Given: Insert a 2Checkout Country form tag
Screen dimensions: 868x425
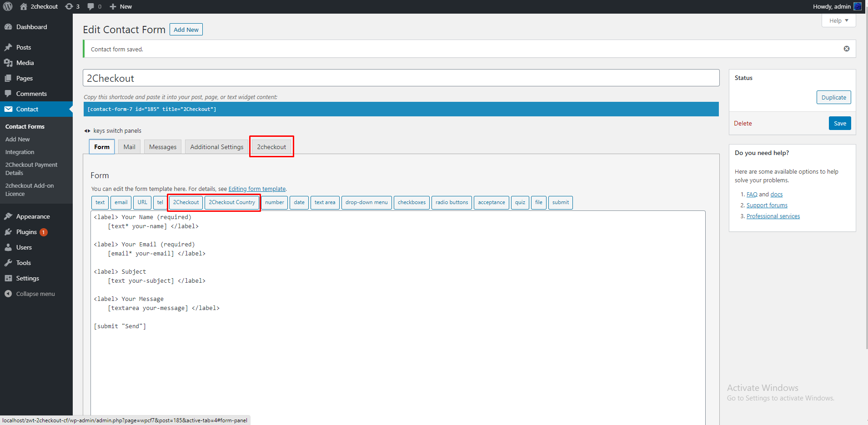Looking at the screenshot, I should click(x=232, y=202).
